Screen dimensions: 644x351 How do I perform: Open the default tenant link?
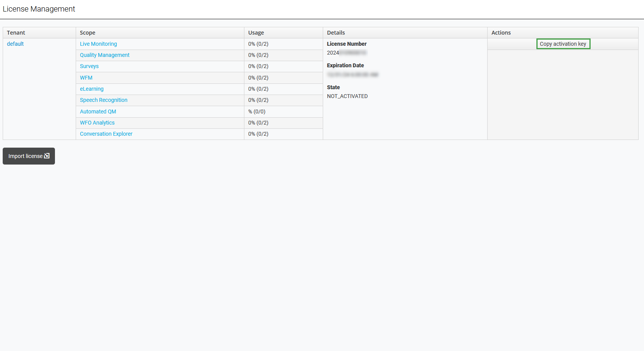[x=15, y=44]
